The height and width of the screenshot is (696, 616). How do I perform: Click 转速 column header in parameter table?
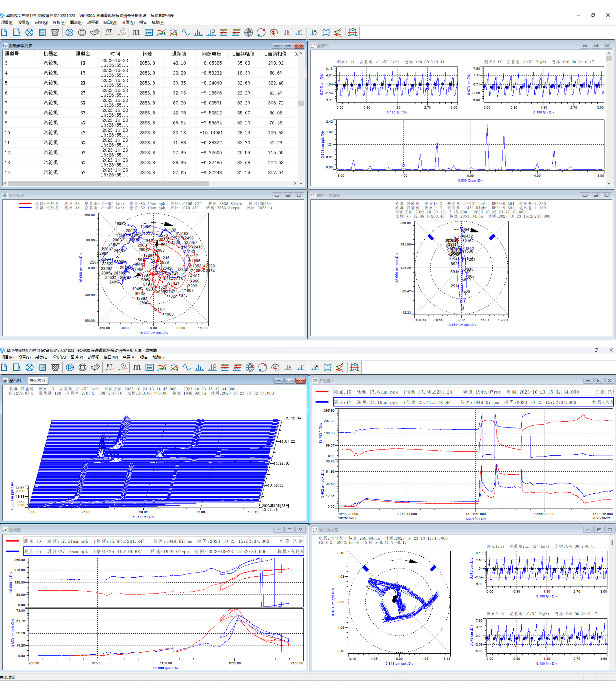click(x=147, y=54)
